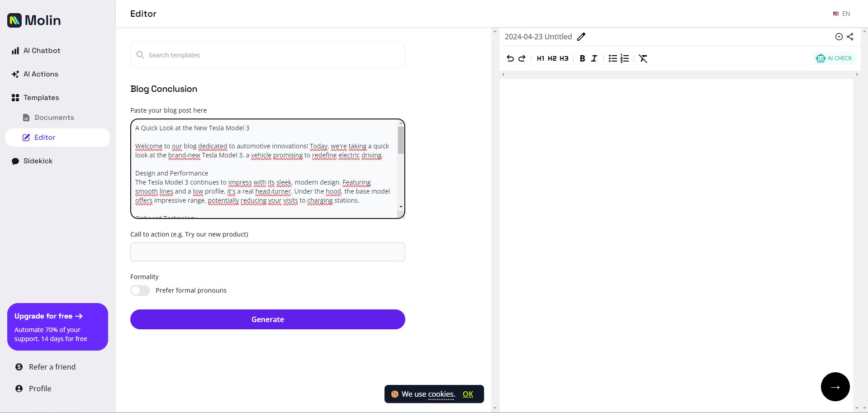Enable the Prefer formal pronouns toggle
Screen dimensions: 868x413
tap(140, 290)
